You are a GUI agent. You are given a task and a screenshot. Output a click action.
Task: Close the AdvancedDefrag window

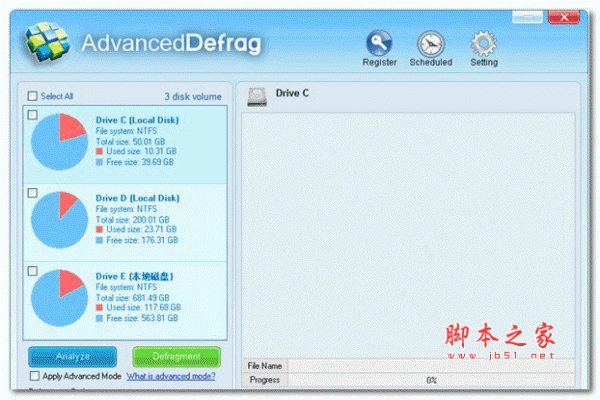pos(564,17)
